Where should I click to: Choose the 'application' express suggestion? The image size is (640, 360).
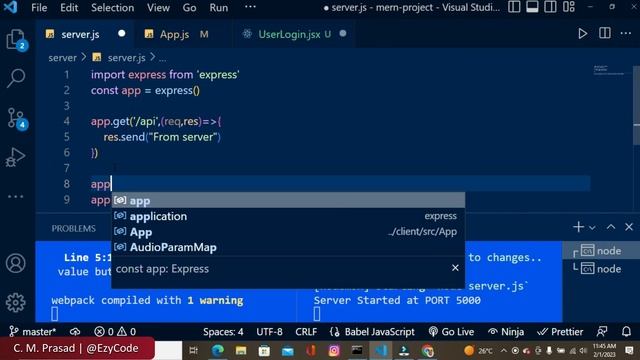point(288,216)
